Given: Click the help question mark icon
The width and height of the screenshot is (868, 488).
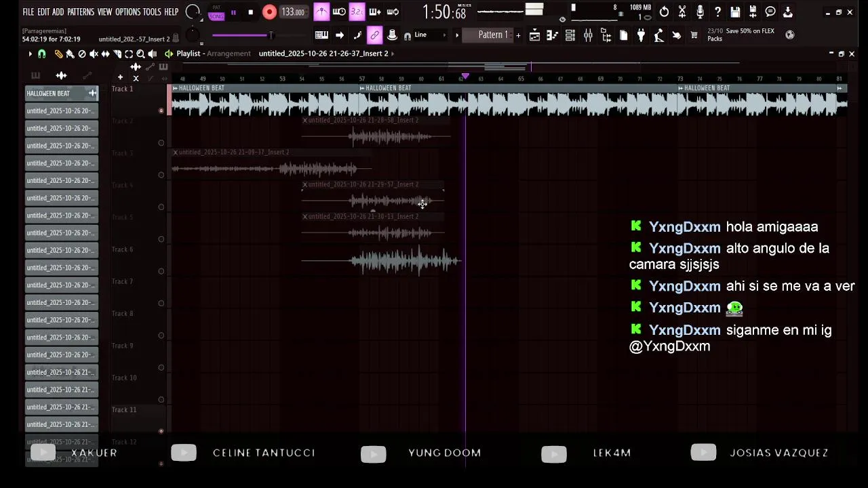Looking at the screenshot, I should [x=717, y=12].
